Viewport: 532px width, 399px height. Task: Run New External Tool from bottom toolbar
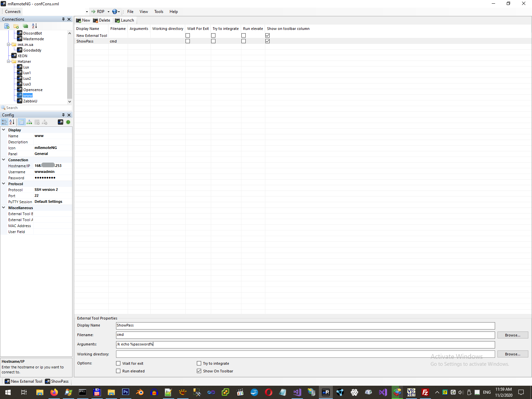click(24, 381)
